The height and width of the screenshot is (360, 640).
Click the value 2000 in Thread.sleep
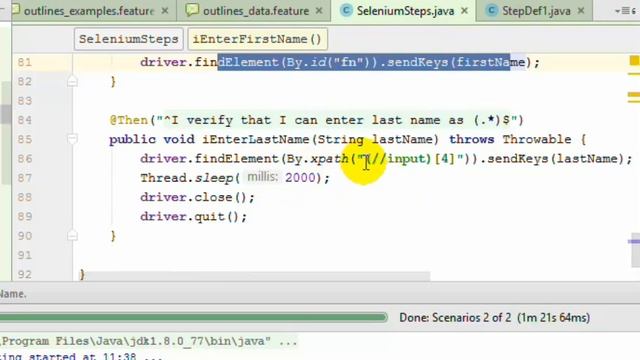[300, 178]
